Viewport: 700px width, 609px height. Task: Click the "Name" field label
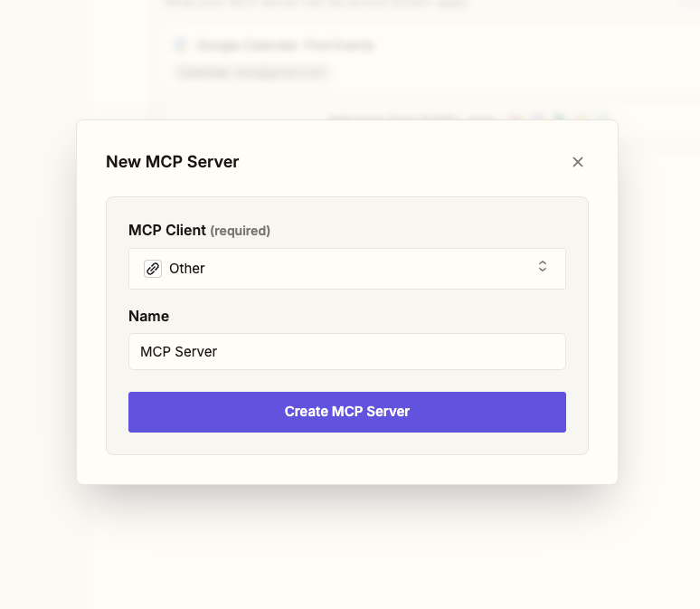coord(148,316)
